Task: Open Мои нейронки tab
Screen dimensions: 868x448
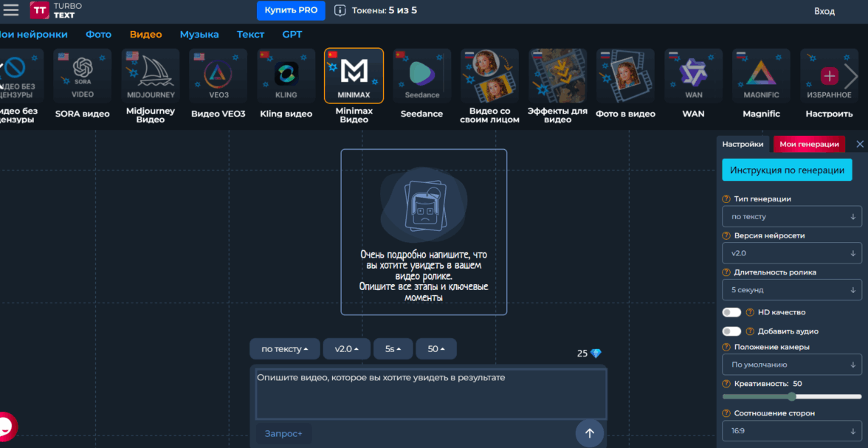Action: [x=33, y=35]
